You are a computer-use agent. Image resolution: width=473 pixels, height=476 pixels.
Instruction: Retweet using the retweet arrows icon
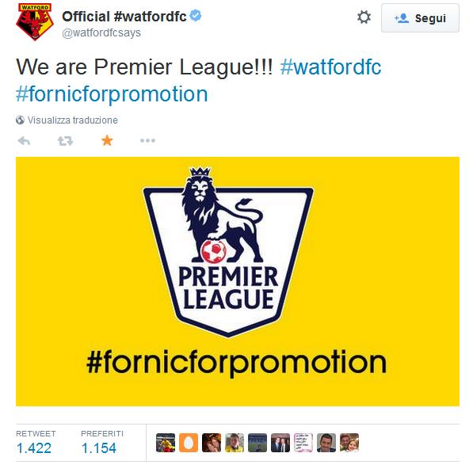[65, 141]
